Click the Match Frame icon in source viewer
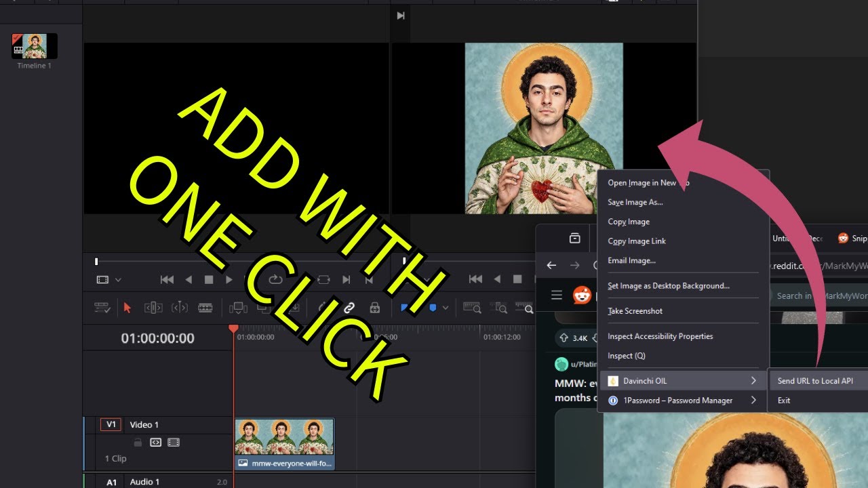This screenshot has width=868, height=488. 323,279
